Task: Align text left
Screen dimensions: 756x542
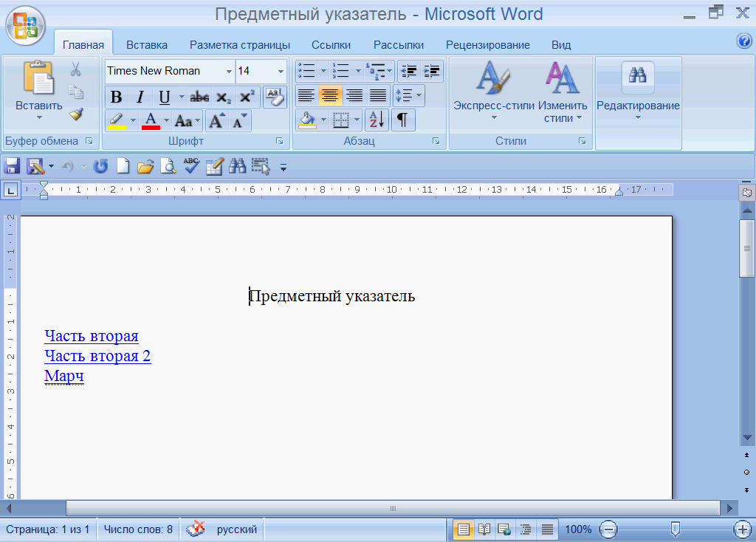Action: pos(306,95)
